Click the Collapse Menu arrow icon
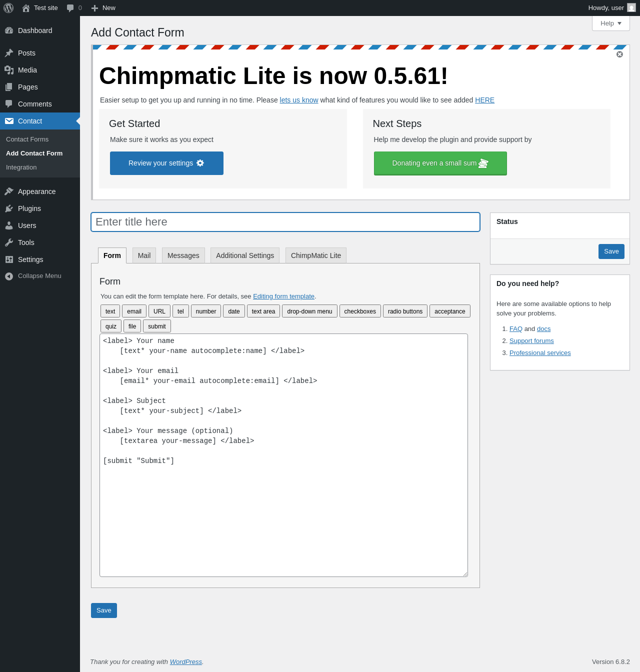 pos(9,276)
